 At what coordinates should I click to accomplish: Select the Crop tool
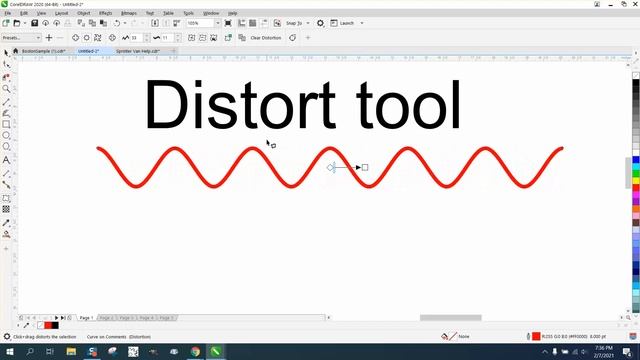pyautogui.click(x=6, y=77)
